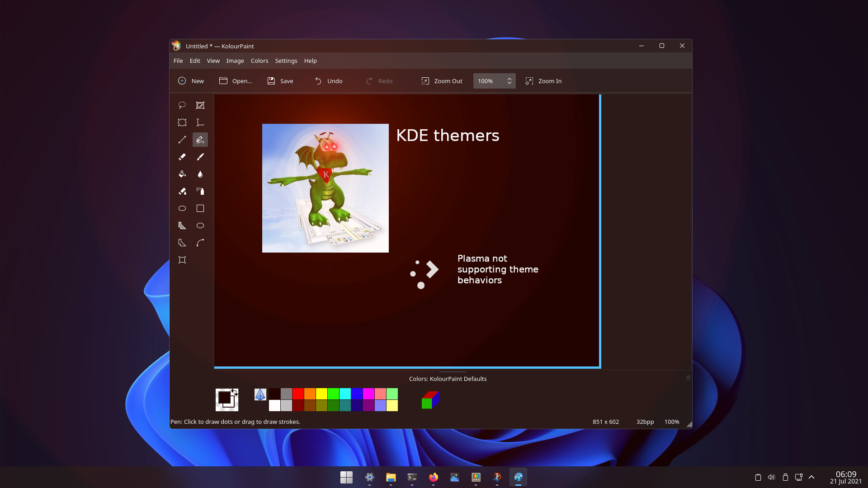Click the Konqi dragon image on canvas
This screenshot has width=868, height=488.
coord(325,188)
